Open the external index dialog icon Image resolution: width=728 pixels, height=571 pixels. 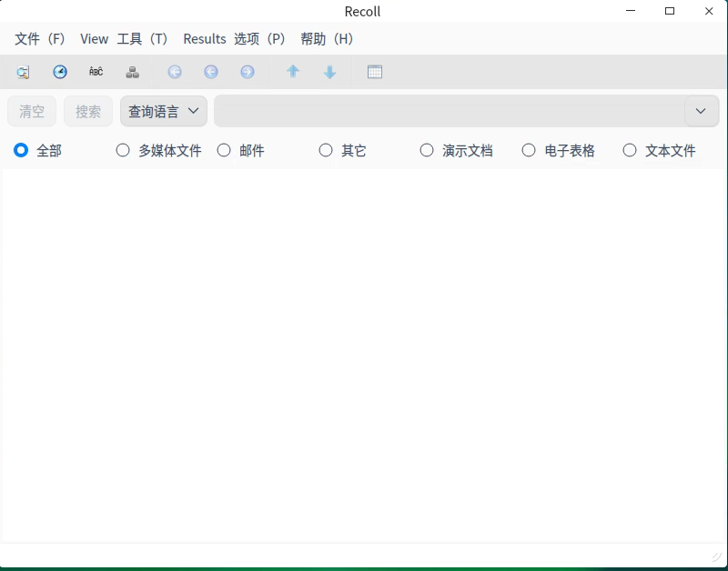[133, 72]
